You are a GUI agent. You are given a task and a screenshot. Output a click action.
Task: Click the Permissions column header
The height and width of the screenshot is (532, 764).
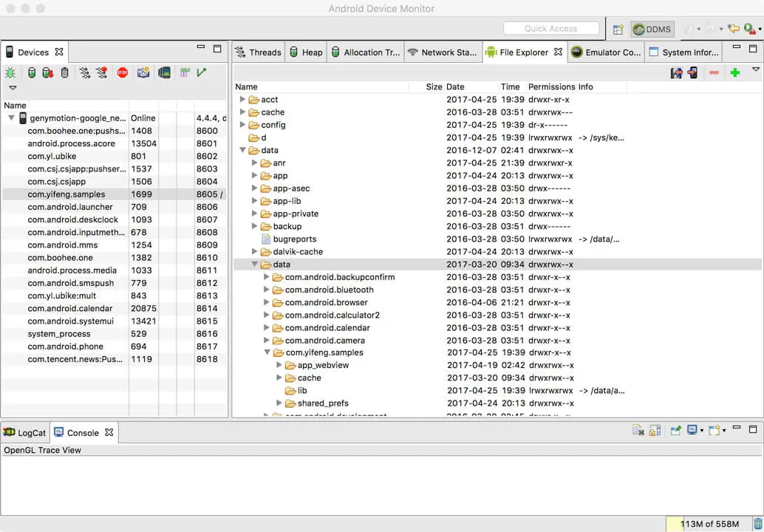(551, 86)
